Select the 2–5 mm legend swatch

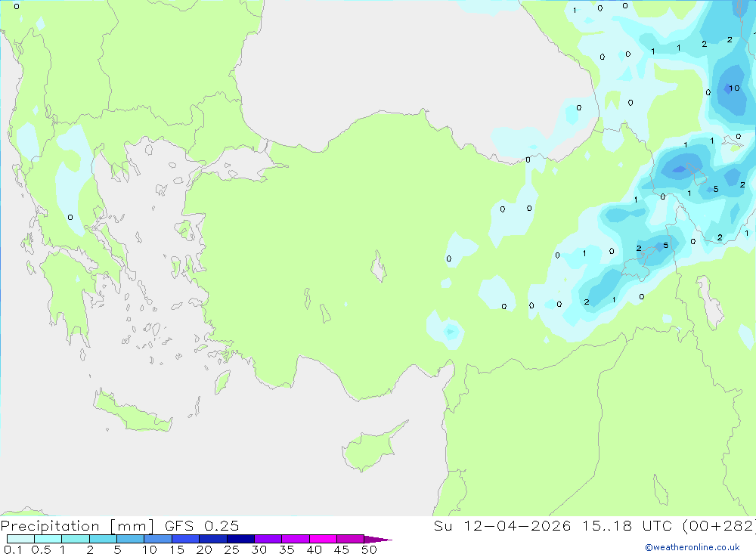(x=103, y=539)
